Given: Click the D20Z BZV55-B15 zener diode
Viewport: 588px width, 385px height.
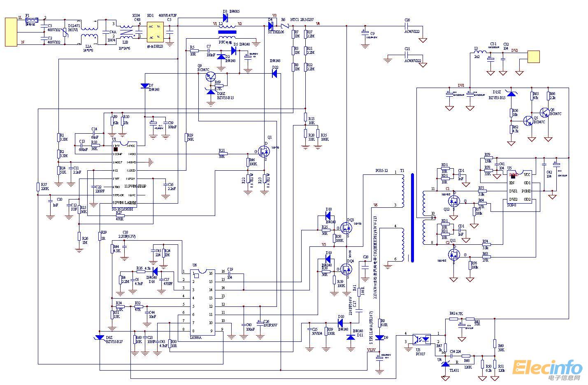Looking at the screenshot, I should pyautogui.click(x=211, y=91).
